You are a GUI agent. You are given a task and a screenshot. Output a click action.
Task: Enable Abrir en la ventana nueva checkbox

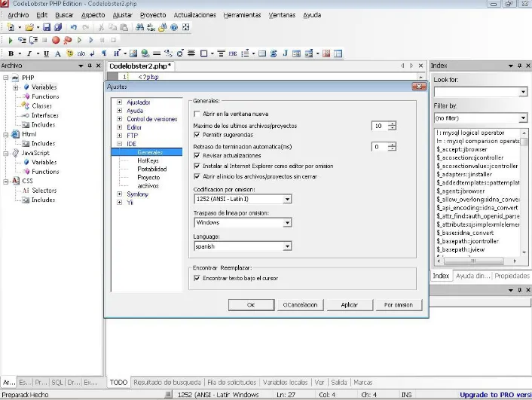pyautogui.click(x=197, y=114)
